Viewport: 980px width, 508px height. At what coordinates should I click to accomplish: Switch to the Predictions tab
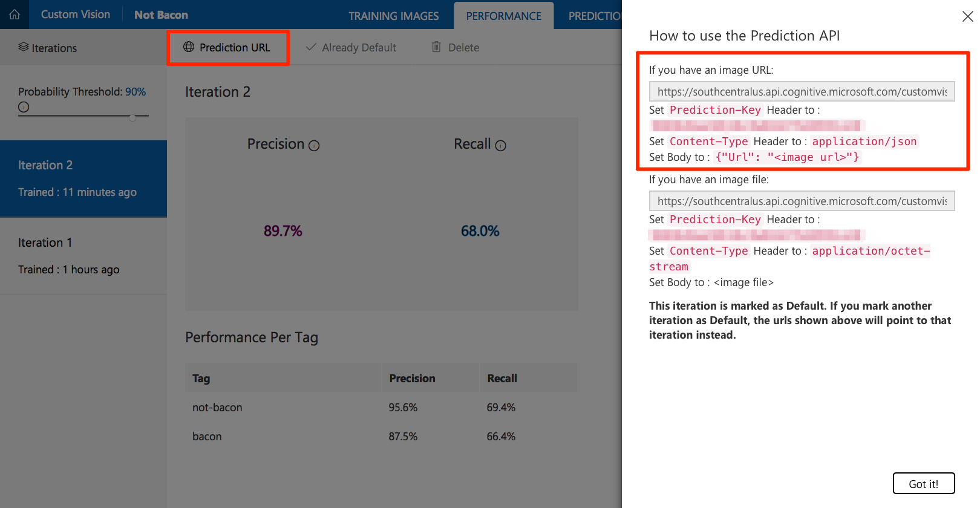pos(594,16)
